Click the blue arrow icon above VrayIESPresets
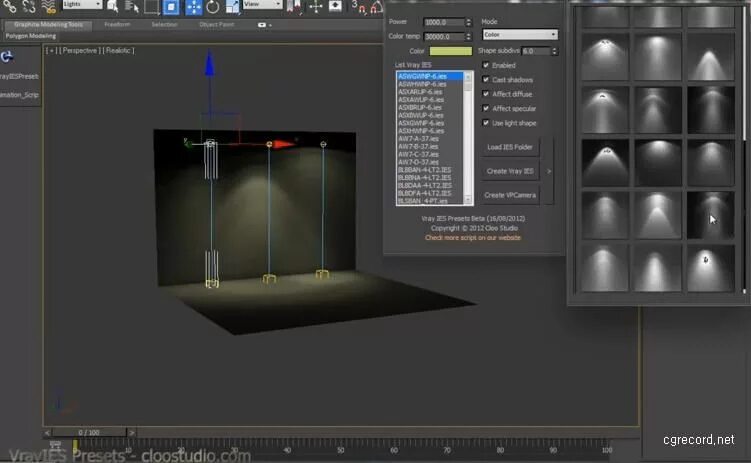This screenshot has width=751, height=463. coord(7,57)
